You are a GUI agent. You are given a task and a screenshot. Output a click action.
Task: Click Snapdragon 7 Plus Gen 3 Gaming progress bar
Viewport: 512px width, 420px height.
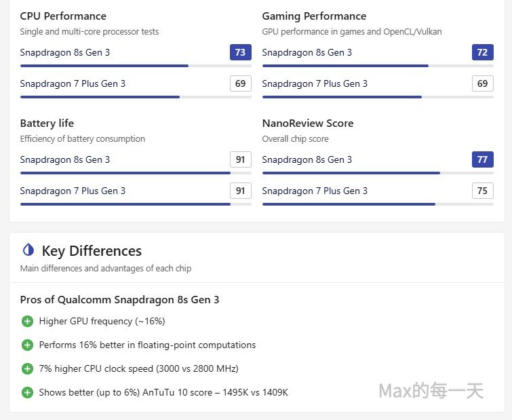[378, 97]
